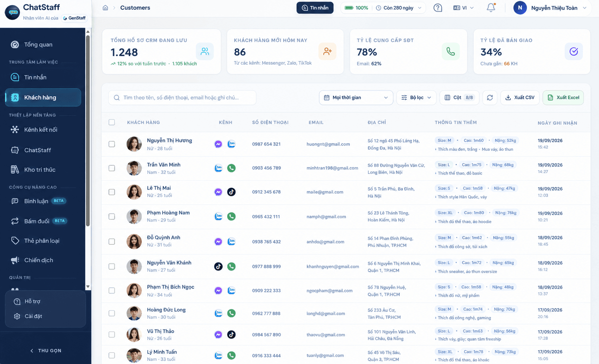This screenshot has width=599, height=364.
Task: Click Zalo icon in Đỗ Quỳnh Anh row
Action: [231, 242]
